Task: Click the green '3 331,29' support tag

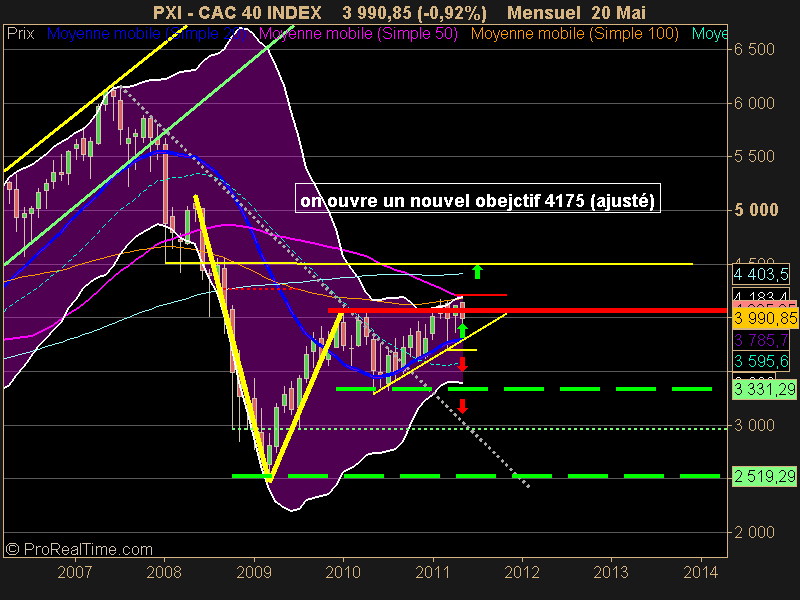Action: [x=764, y=390]
